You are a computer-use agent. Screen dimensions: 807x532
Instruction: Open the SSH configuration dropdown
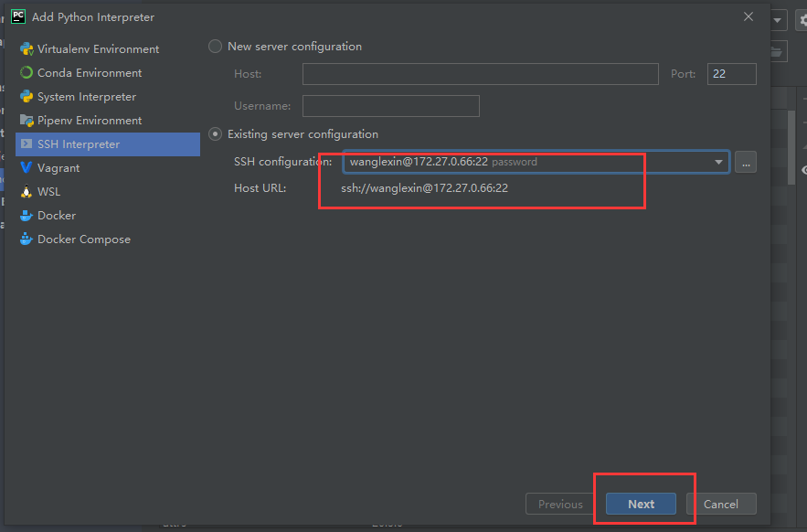click(536, 162)
